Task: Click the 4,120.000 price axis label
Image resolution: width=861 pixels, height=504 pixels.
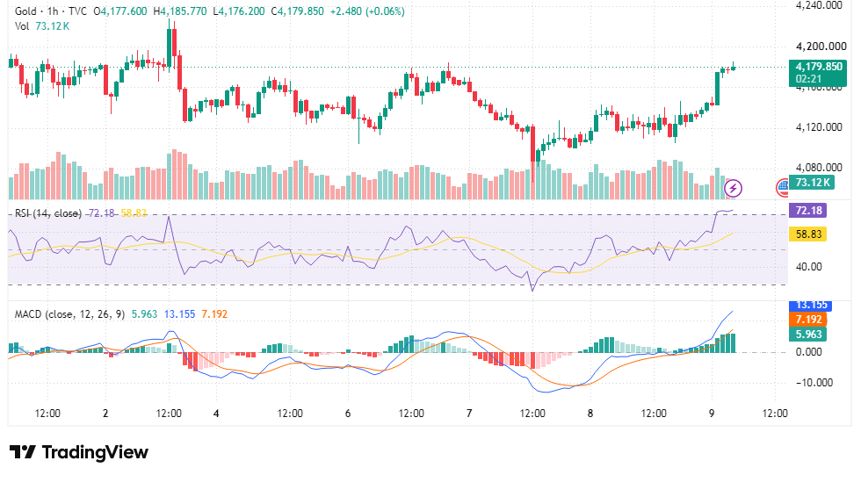Action: pyautogui.click(x=819, y=127)
